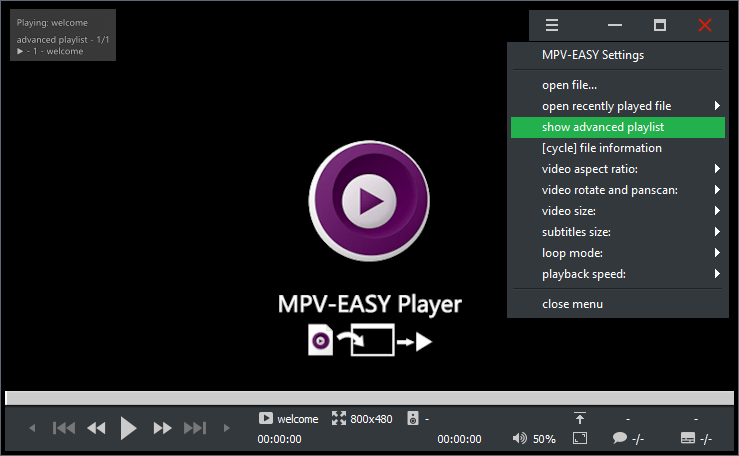The image size is (739, 456).
Task: Click 'open file...' in the menu
Action: pos(569,85)
